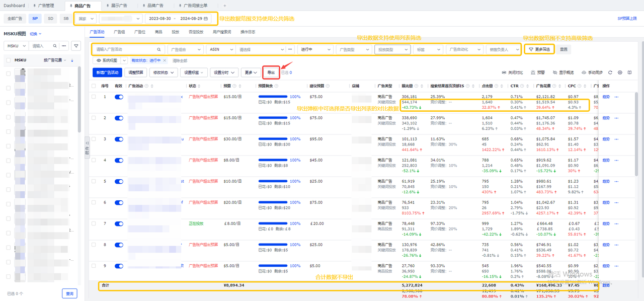Image resolution: width=644 pixels, height=301 pixels.
Task: Click the 收起 collapse handle of the sidebar
Action: point(87,147)
